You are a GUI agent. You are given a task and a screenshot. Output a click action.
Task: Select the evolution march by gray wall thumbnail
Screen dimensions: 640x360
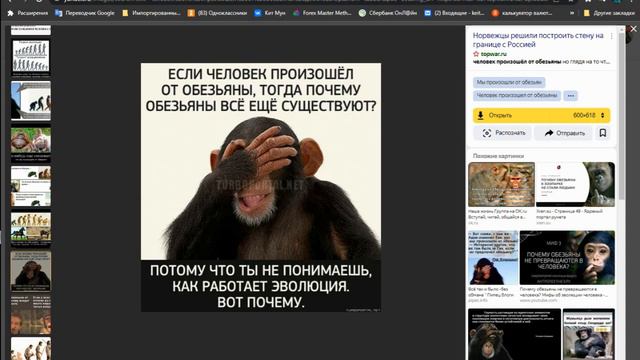pyautogui.click(x=31, y=100)
